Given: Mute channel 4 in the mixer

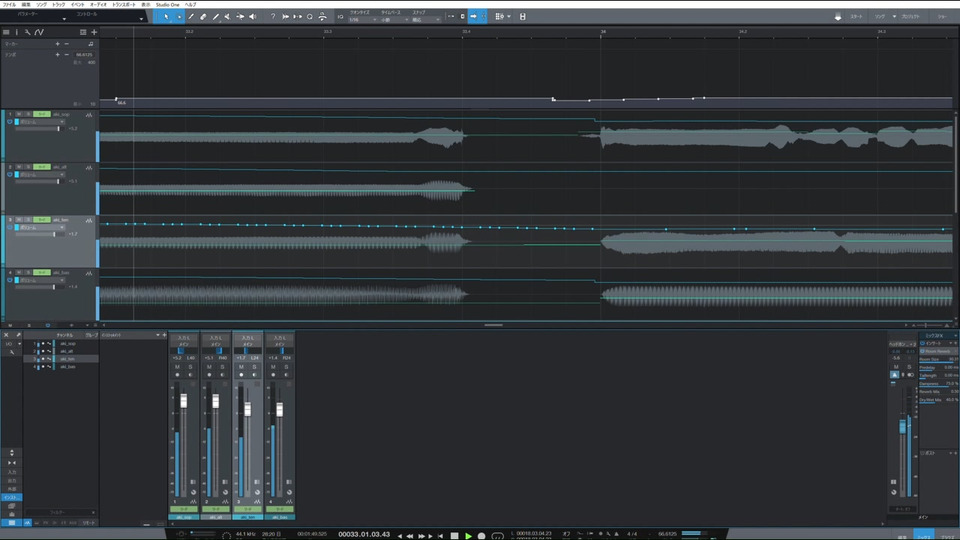Looking at the screenshot, I should click(x=273, y=367).
